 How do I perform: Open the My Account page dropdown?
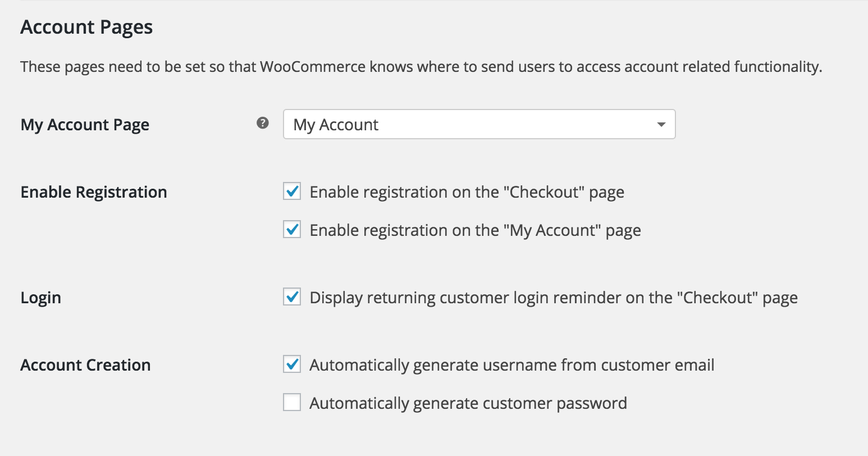478,124
